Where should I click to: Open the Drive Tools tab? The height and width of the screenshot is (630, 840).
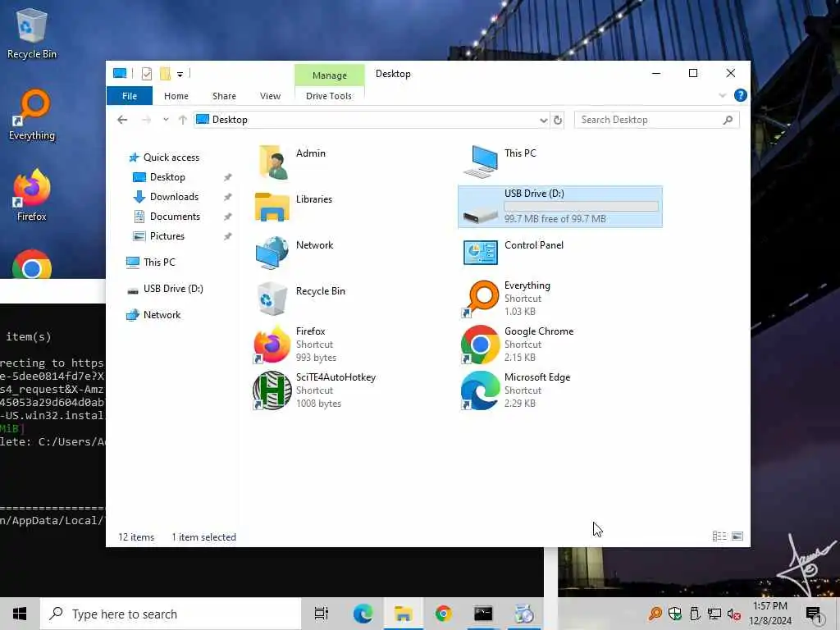coord(329,96)
